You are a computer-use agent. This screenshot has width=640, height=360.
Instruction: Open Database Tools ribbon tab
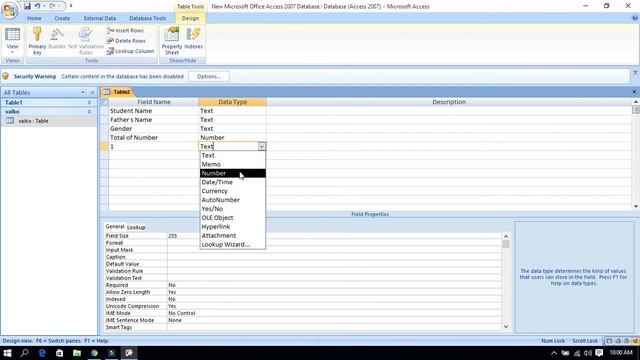(147, 18)
